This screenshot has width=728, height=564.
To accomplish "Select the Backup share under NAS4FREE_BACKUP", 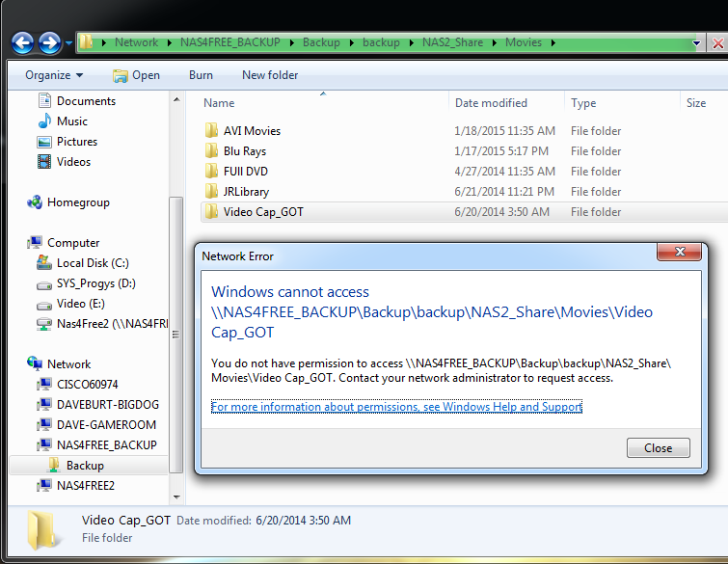I will pos(85,466).
